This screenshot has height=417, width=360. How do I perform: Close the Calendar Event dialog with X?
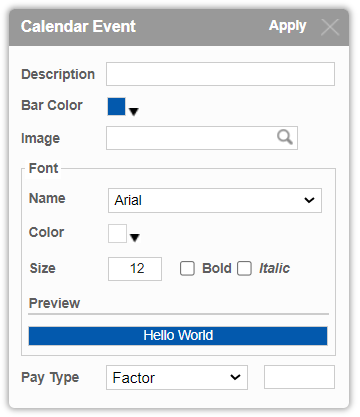(x=330, y=27)
